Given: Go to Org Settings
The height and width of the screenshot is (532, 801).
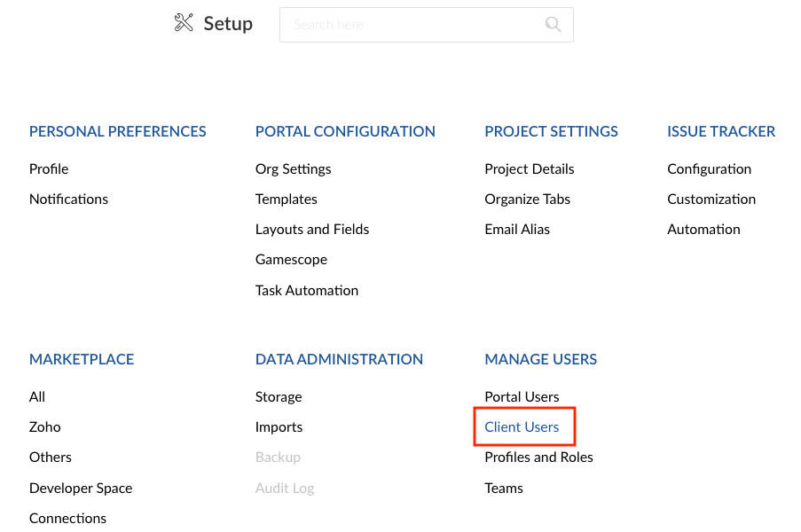Looking at the screenshot, I should click(x=293, y=168).
